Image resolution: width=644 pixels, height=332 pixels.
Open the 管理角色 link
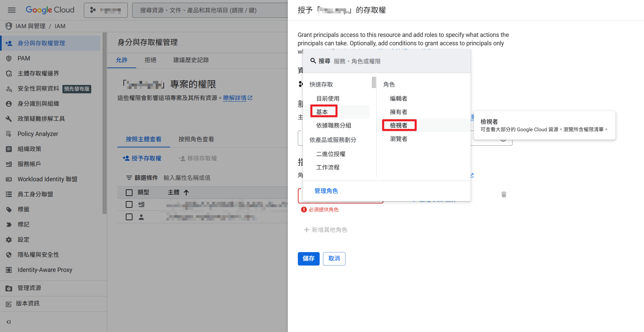(x=326, y=190)
